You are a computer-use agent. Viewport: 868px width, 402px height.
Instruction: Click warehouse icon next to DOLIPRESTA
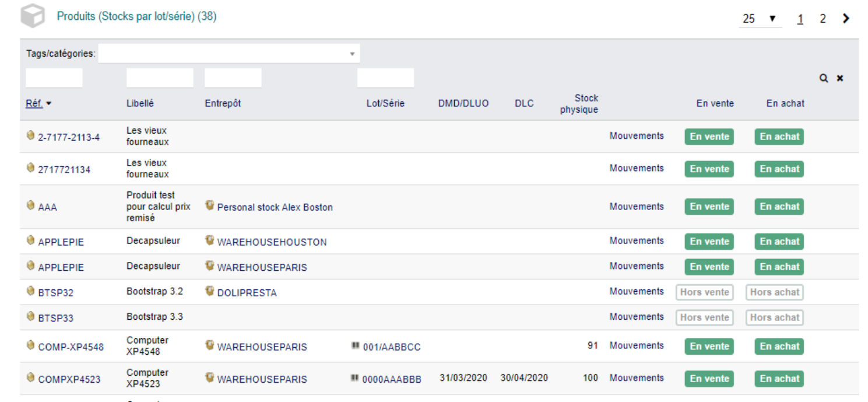210,291
